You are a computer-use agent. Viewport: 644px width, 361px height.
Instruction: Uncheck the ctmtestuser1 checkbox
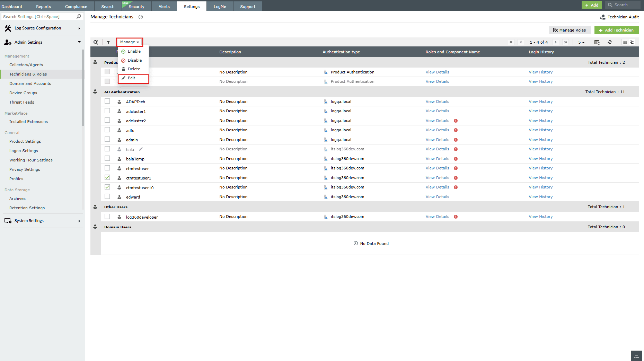107,177
